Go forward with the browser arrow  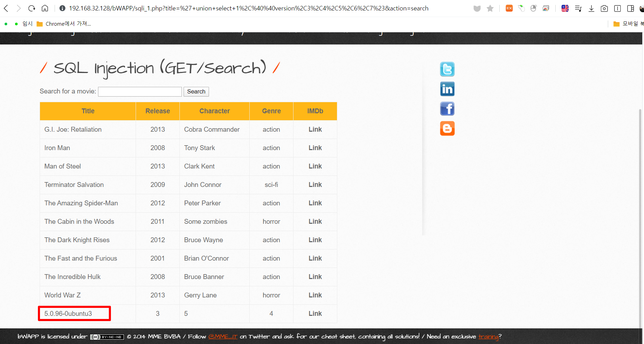pos(19,8)
